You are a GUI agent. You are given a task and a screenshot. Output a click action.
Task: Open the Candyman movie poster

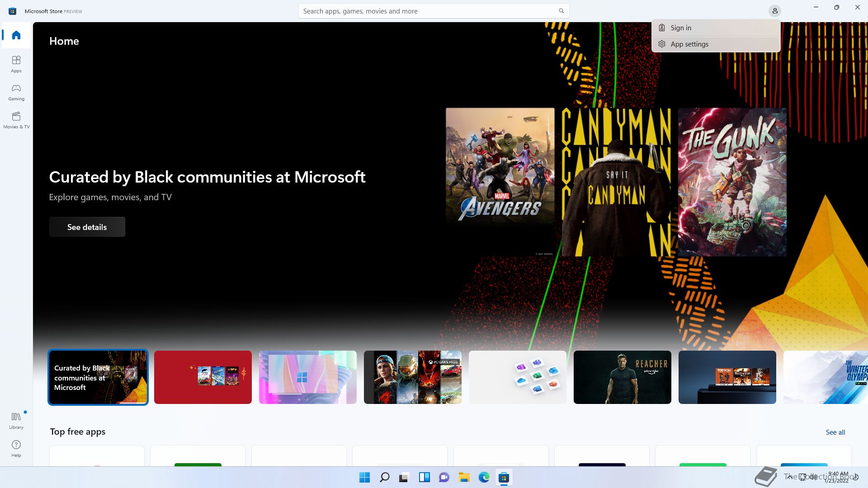pos(616,182)
